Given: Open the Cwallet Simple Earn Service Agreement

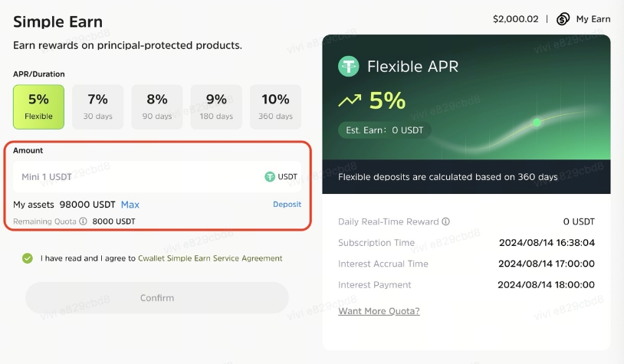Looking at the screenshot, I should coord(210,259).
